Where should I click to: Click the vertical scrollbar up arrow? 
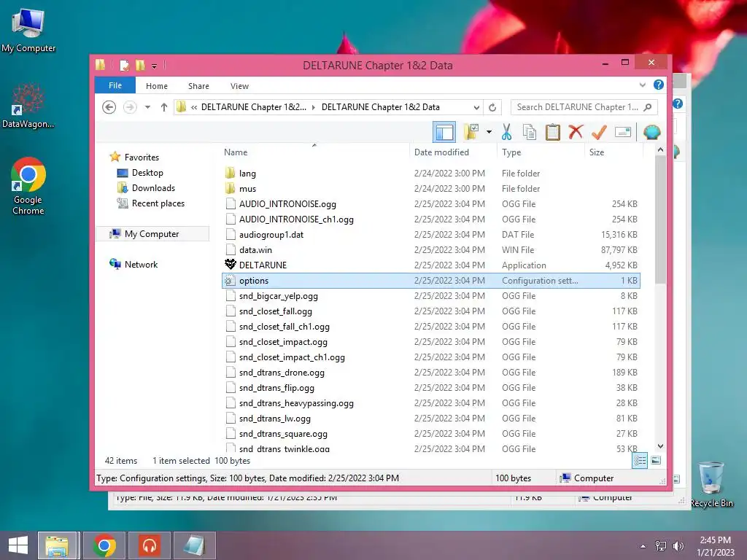click(x=660, y=150)
